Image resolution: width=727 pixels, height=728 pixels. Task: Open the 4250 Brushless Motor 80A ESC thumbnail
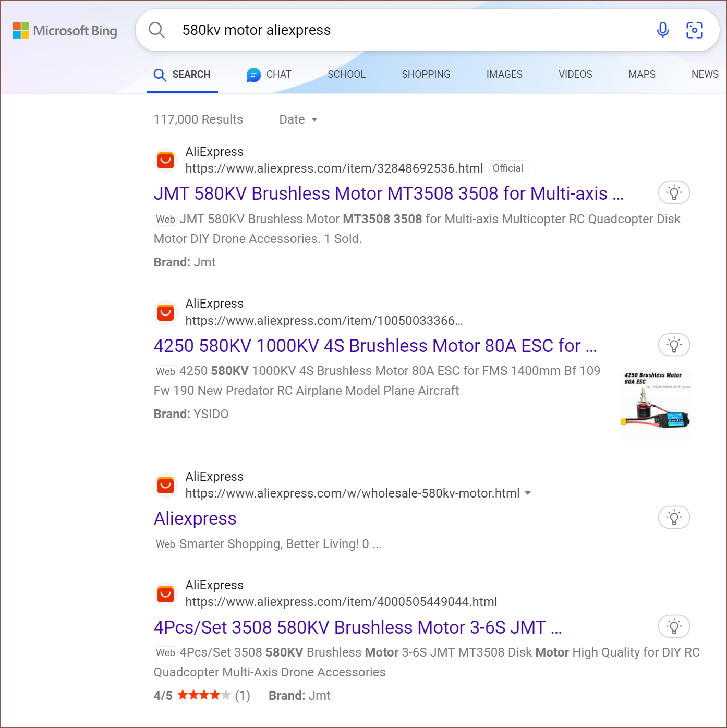click(656, 406)
